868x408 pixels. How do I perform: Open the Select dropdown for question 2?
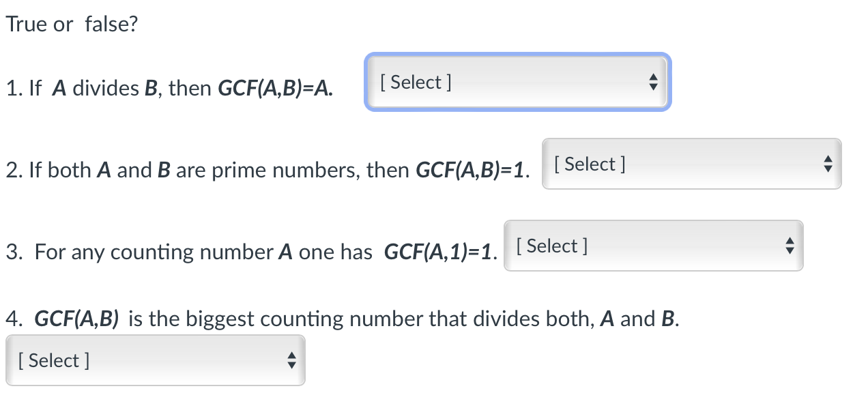[x=691, y=164]
